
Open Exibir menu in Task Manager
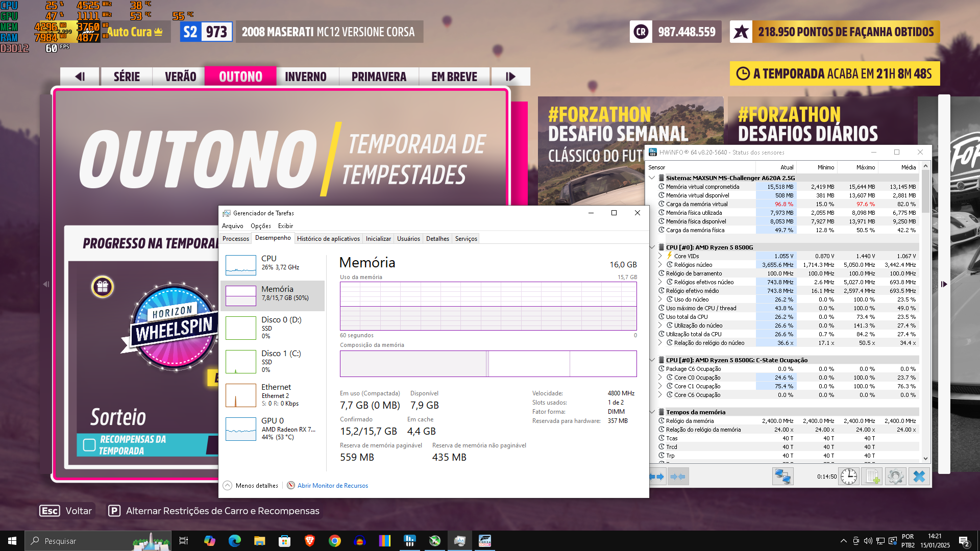tap(285, 226)
